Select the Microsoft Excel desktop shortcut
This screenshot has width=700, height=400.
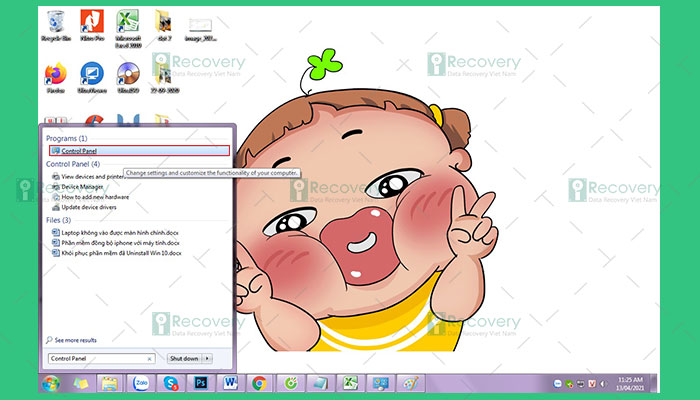(x=128, y=29)
